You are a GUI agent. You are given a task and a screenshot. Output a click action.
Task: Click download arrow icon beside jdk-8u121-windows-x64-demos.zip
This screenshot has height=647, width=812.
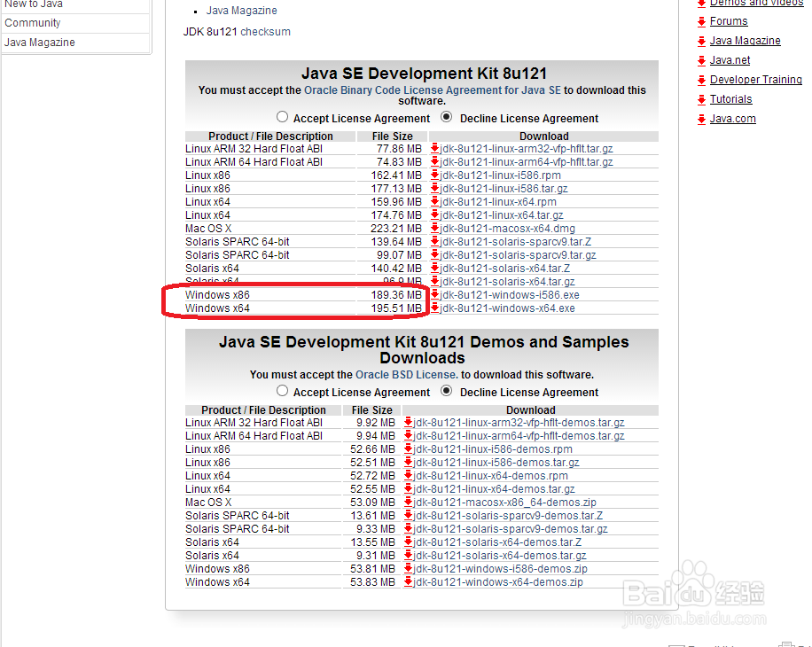pos(408,582)
